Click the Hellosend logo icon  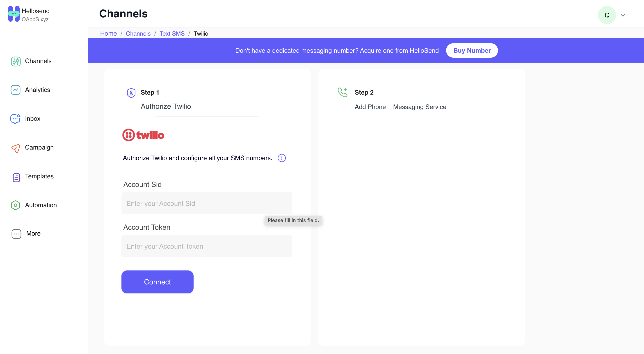(x=14, y=14)
